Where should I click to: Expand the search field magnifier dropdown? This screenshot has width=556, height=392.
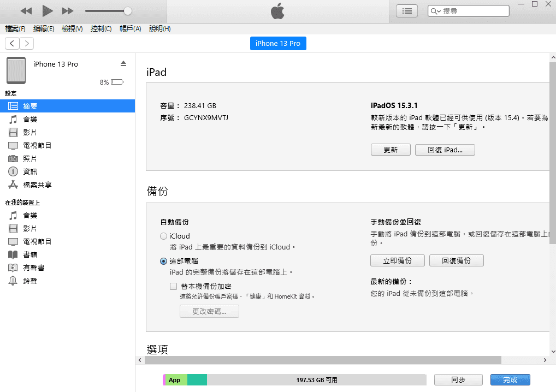pos(436,11)
